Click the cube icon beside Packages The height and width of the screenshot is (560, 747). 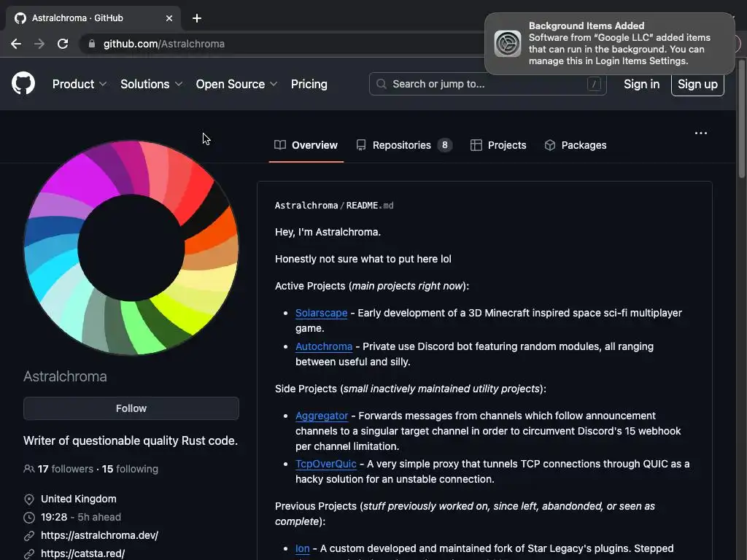550,145
